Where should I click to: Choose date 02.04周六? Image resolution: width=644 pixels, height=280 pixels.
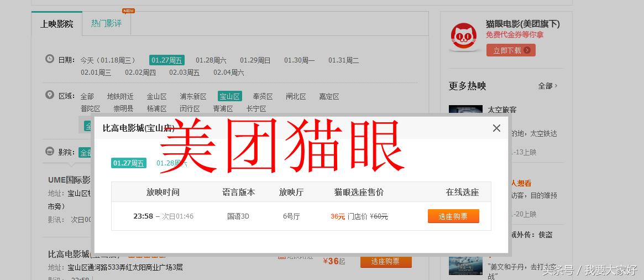click(228, 73)
